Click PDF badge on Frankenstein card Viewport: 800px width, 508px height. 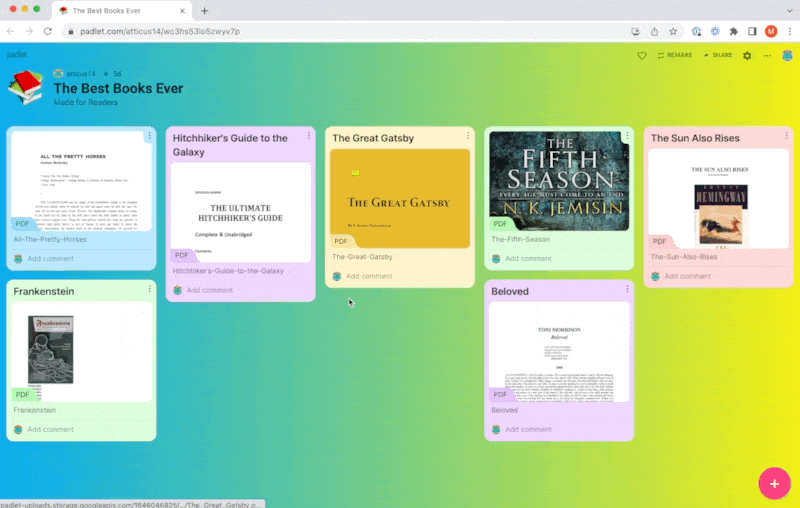(22, 394)
